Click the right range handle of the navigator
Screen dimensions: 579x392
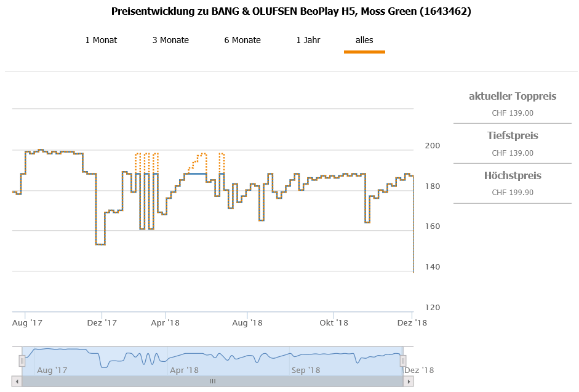403,361
